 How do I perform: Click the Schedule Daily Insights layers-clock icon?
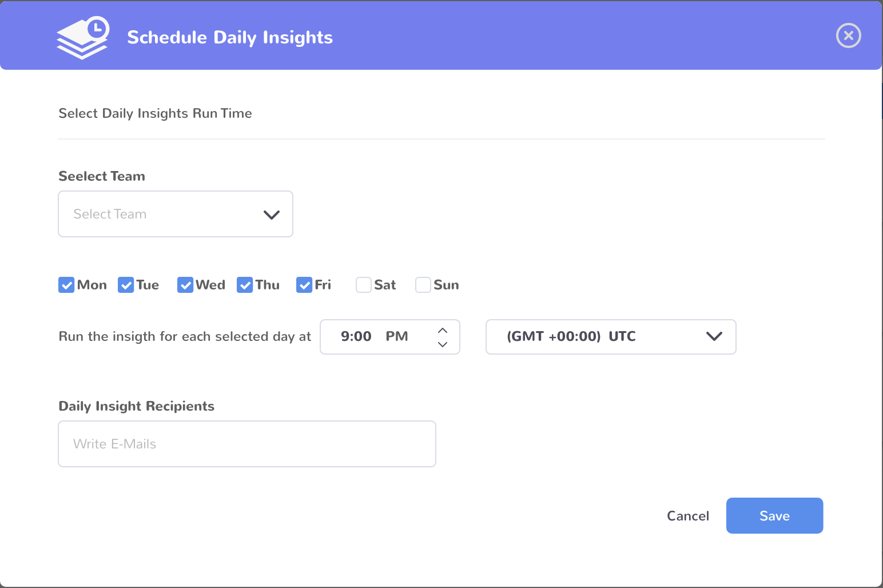point(83,38)
